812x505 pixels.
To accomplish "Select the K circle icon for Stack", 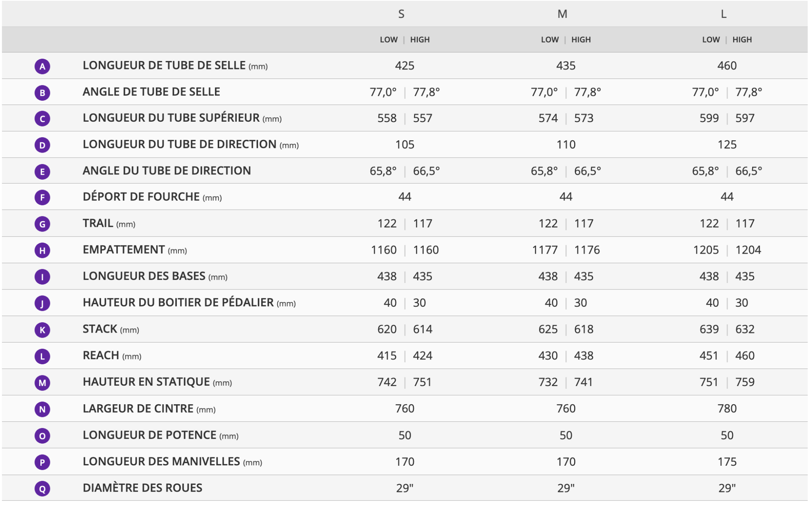I will (x=42, y=330).
